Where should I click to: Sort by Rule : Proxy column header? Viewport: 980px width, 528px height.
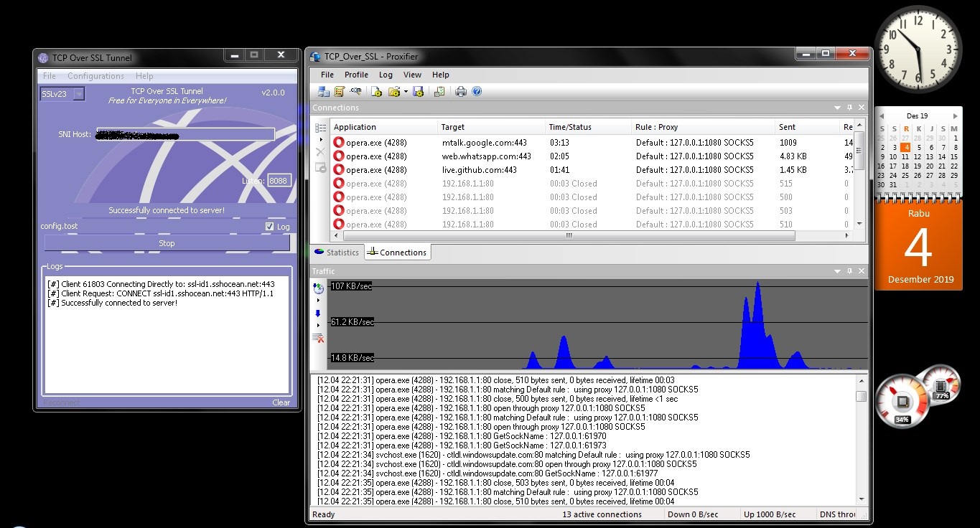(x=704, y=127)
